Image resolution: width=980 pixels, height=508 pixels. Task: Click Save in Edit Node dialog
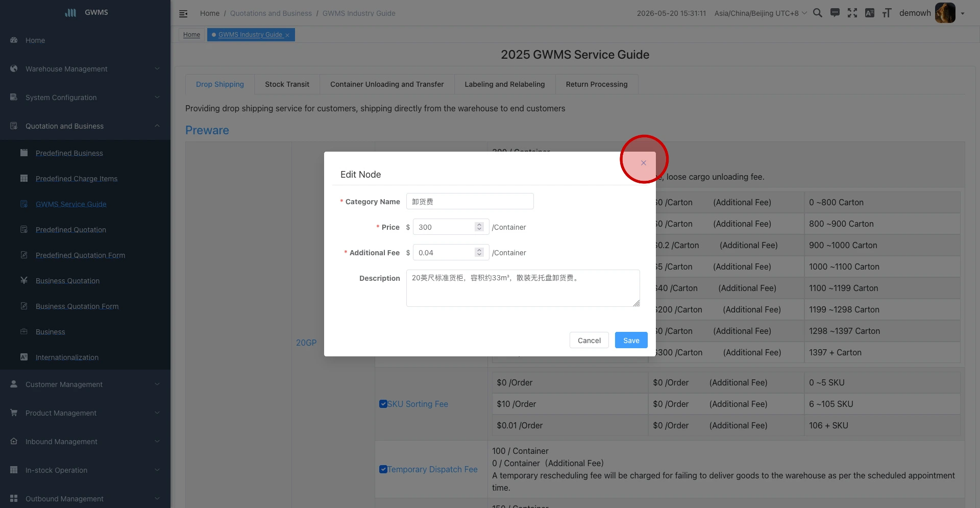coord(631,340)
